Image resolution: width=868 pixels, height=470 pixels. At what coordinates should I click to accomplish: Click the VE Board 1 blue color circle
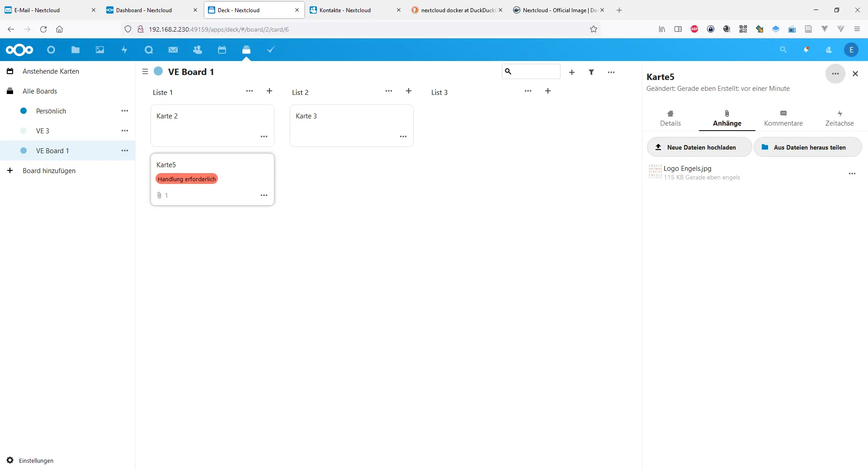158,71
